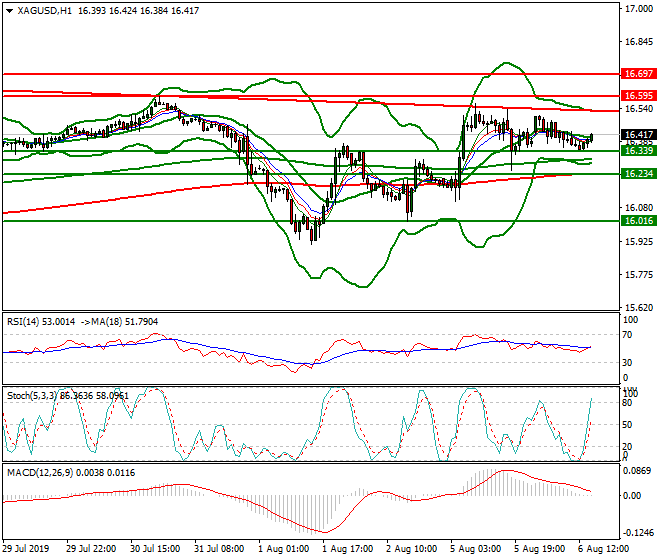Click the 6 Aug 12:00 time axis label
Image resolution: width=660 pixels, height=560 pixels.
coord(604,549)
